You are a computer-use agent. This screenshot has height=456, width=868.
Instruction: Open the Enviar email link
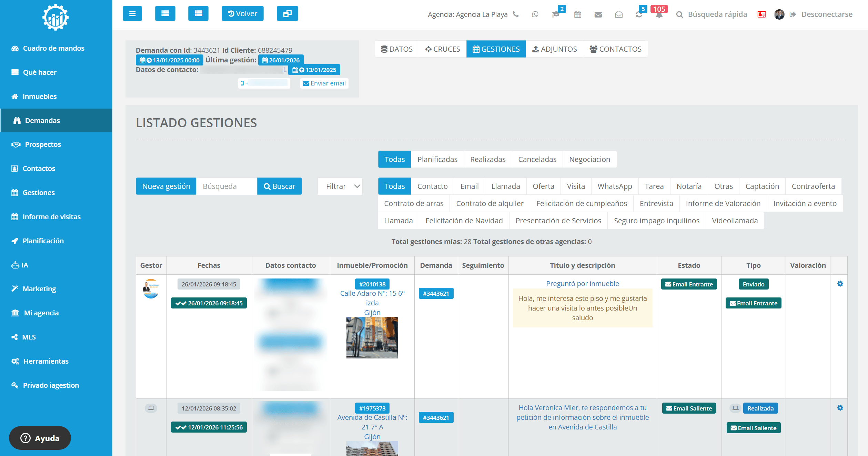coord(324,83)
